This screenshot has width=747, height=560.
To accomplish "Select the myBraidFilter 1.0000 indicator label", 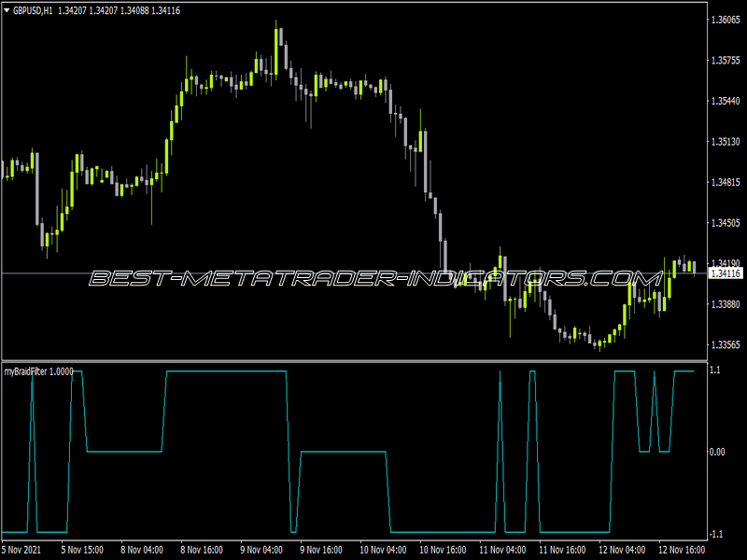I will tap(39, 371).
